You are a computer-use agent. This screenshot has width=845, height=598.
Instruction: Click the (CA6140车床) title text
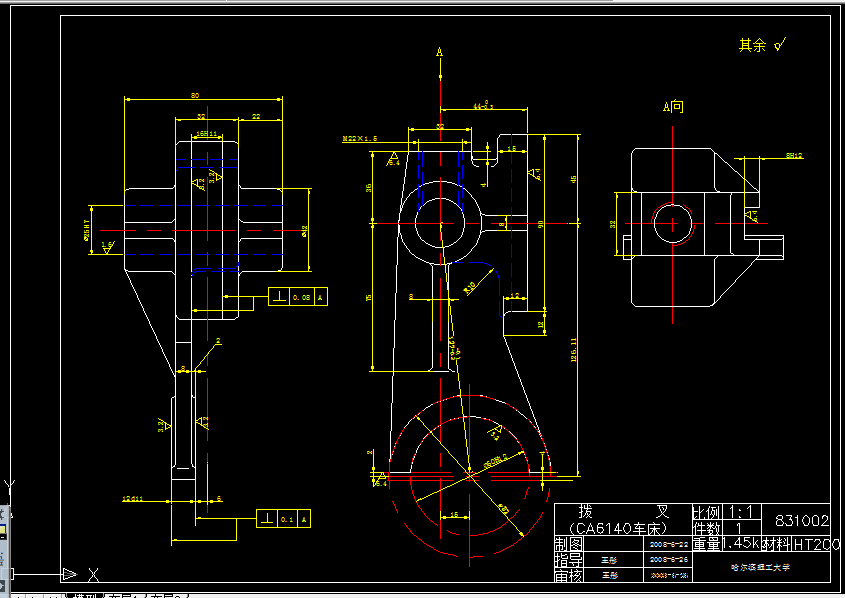click(x=618, y=528)
